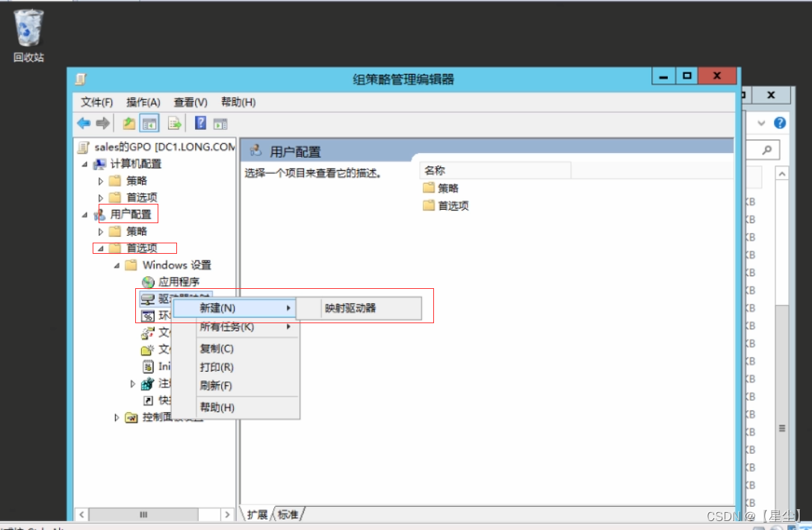The image size is (812, 530).
Task: Toggle the Show/Hide console tree icon
Action: [149, 123]
